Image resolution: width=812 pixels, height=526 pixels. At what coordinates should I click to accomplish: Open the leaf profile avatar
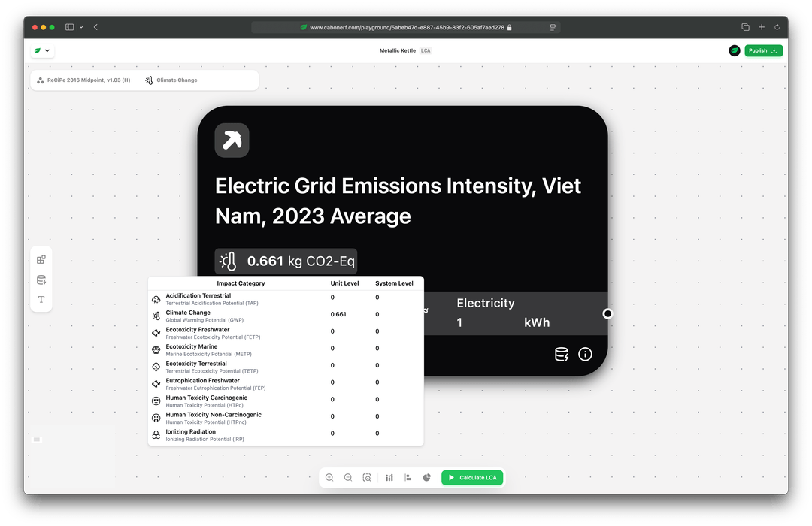[x=735, y=51]
